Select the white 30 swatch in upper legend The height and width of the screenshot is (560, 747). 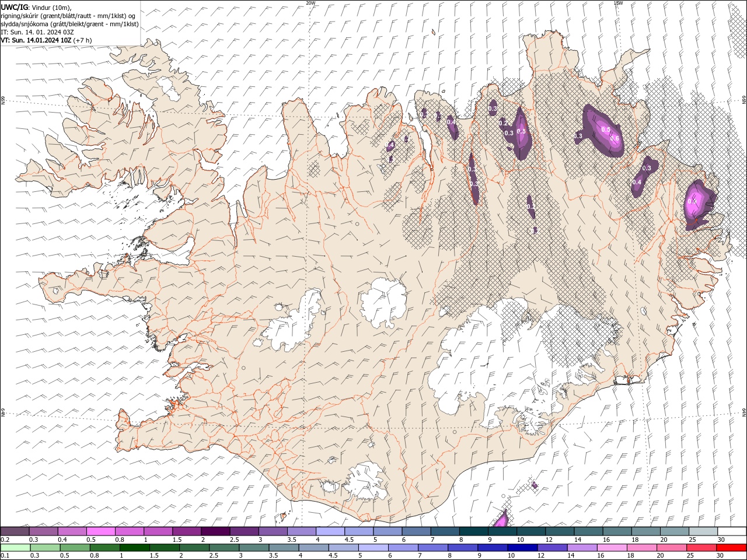[x=732, y=531]
